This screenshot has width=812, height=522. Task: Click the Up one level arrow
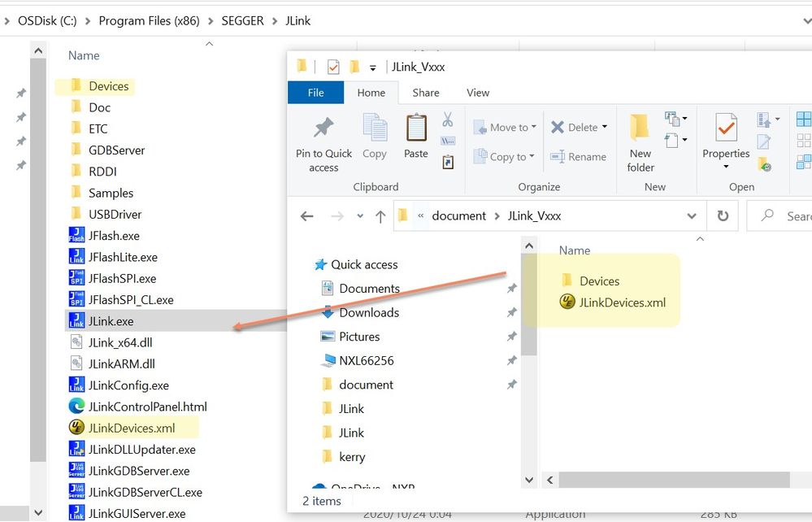[380, 216]
